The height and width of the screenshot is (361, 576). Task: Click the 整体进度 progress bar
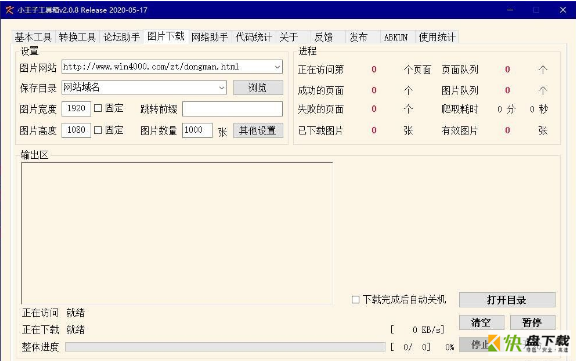point(225,347)
